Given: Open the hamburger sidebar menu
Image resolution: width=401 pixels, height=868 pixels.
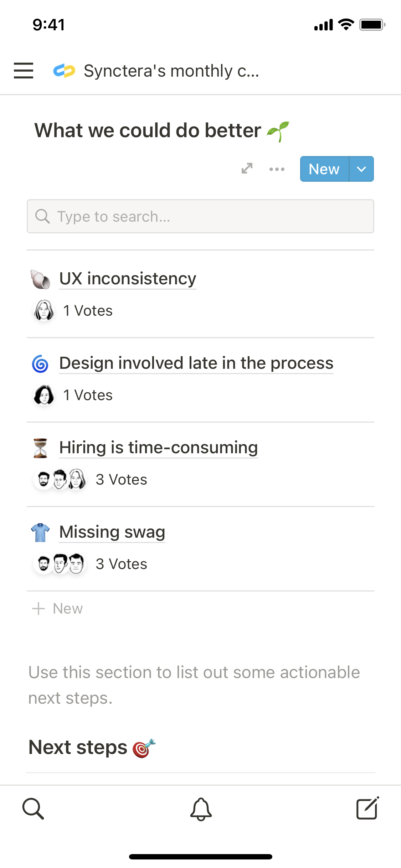Looking at the screenshot, I should pyautogui.click(x=24, y=71).
